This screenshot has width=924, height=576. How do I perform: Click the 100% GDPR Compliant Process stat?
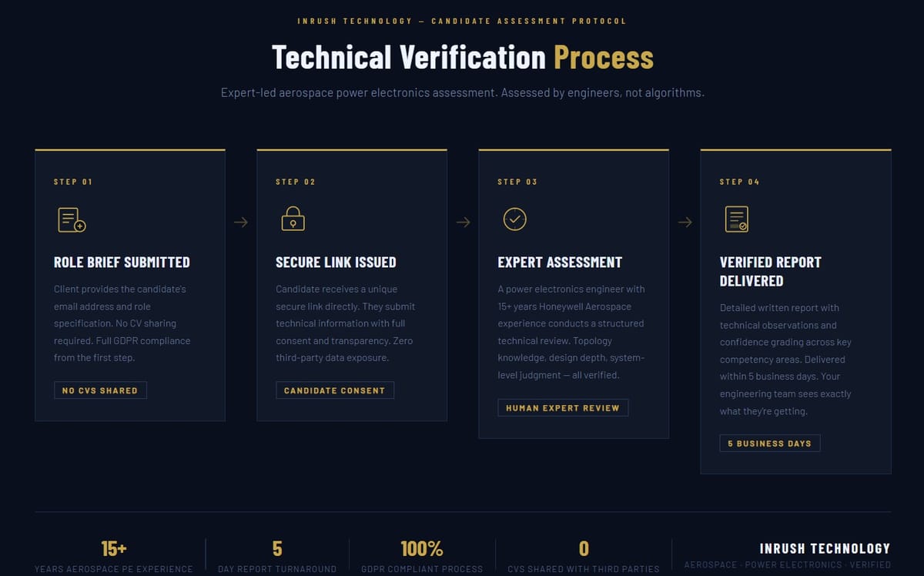pyautogui.click(x=422, y=553)
